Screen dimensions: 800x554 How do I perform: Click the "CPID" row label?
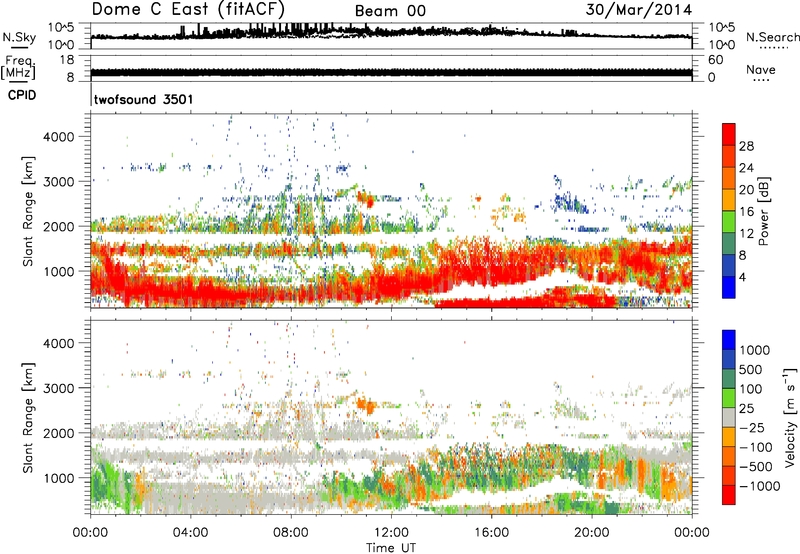coord(21,95)
